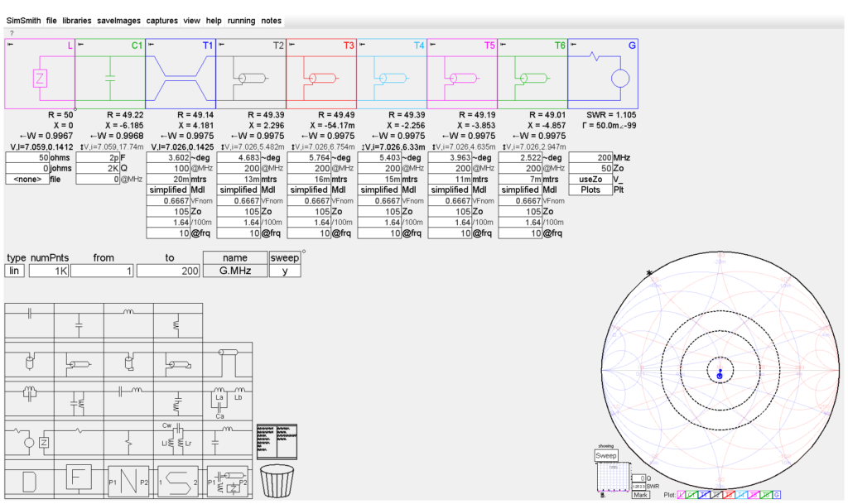Toggle the C1 plot trace
Image resolution: width=848 pixels, height=504 pixels.
pyautogui.click(x=691, y=495)
